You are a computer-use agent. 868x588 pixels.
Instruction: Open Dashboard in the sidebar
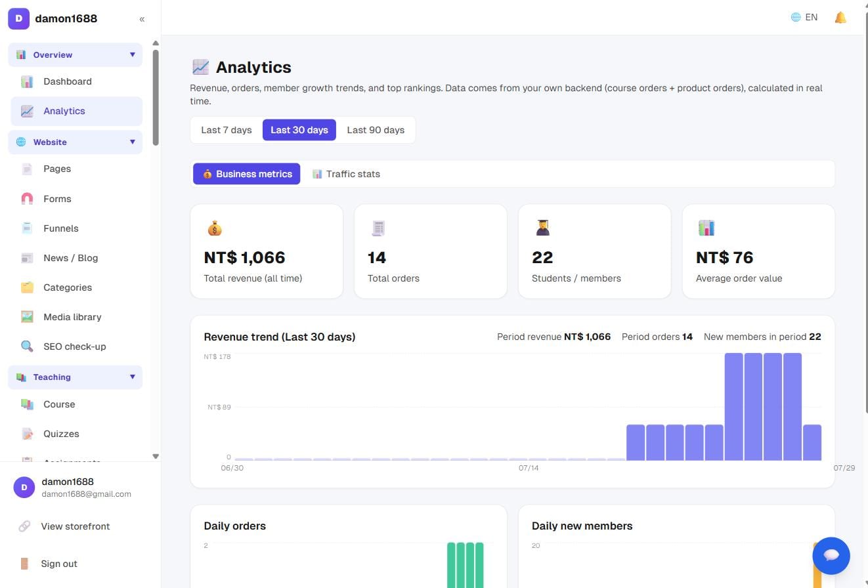click(76, 81)
